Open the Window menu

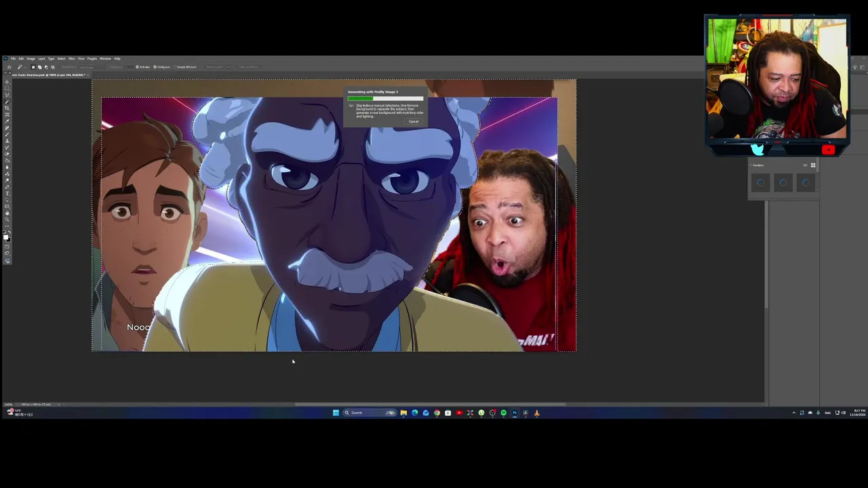point(105,58)
